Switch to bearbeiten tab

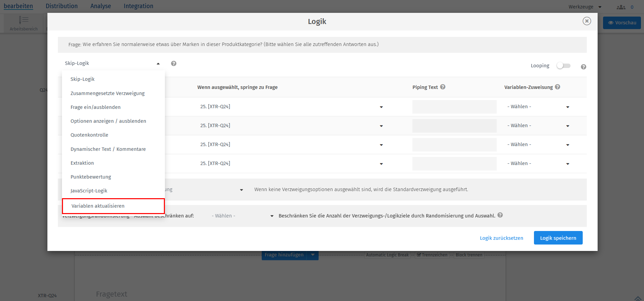pos(18,6)
